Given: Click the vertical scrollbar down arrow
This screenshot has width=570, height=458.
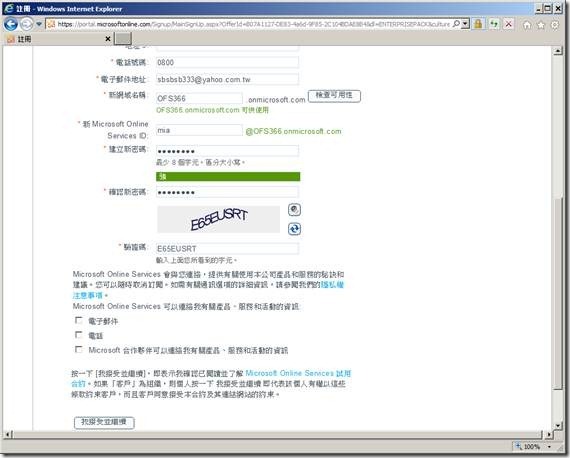Looking at the screenshot, I should [558, 425].
